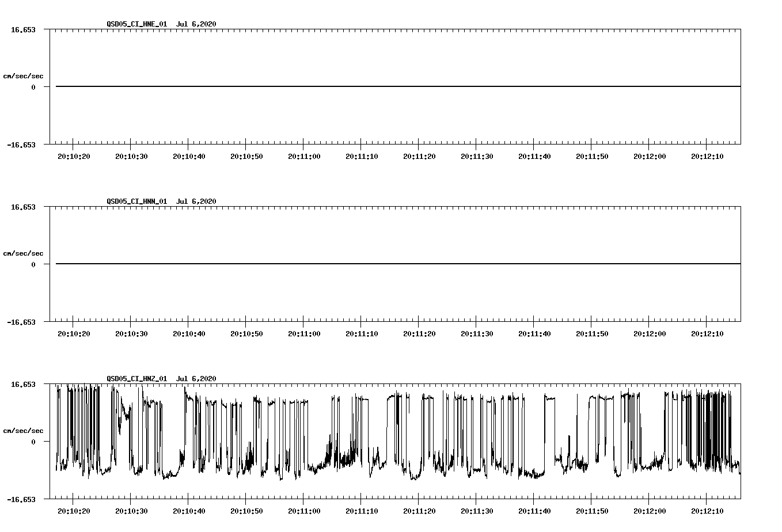The image size is (782, 532).
Task: Click the noisy waveform in HNZ plot
Action: [x=398, y=432]
